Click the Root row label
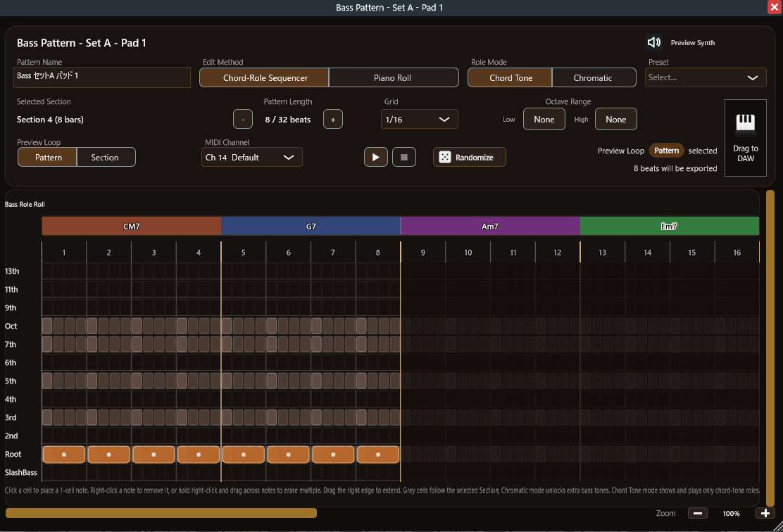 click(x=13, y=454)
